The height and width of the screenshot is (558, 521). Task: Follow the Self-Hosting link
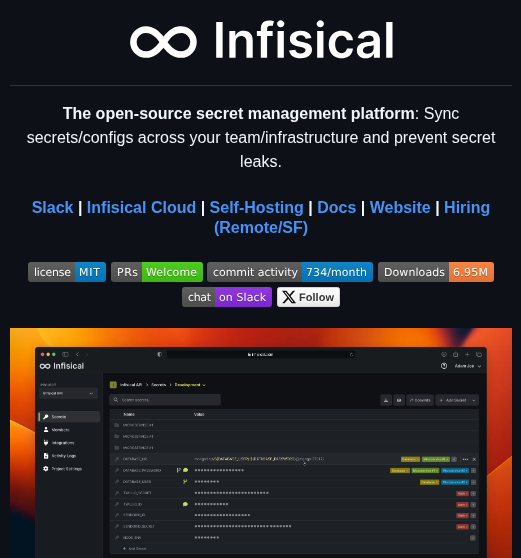coord(256,207)
